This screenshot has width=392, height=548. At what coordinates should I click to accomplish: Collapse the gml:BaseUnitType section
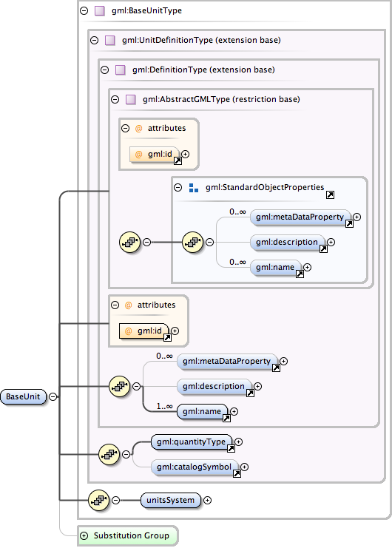click(84, 11)
